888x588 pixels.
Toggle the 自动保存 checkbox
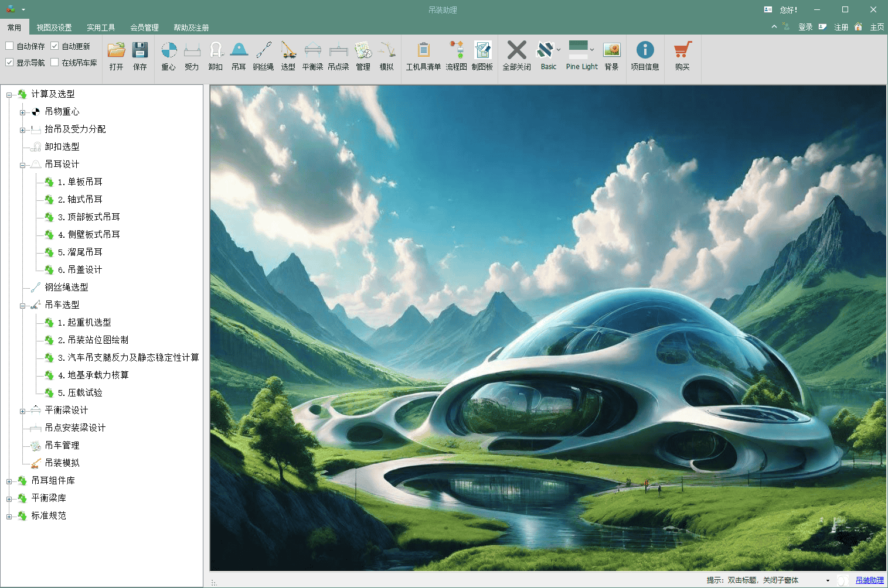[9, 46]
